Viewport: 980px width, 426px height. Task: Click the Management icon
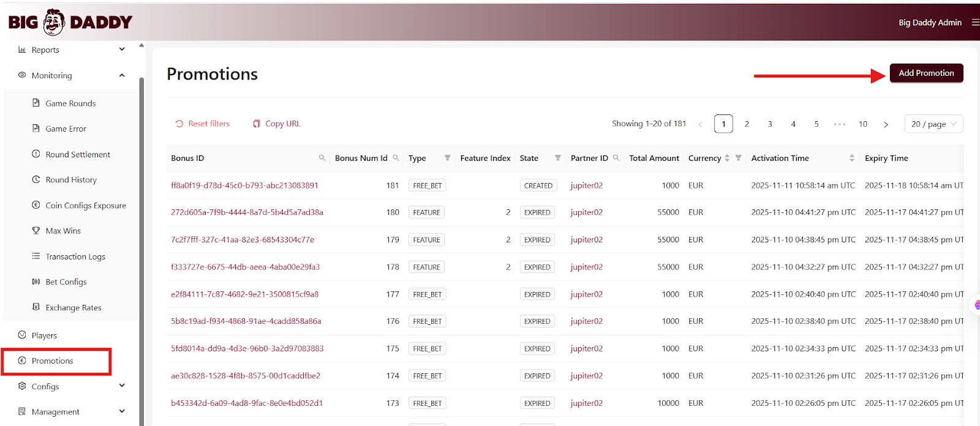point(22,411)
